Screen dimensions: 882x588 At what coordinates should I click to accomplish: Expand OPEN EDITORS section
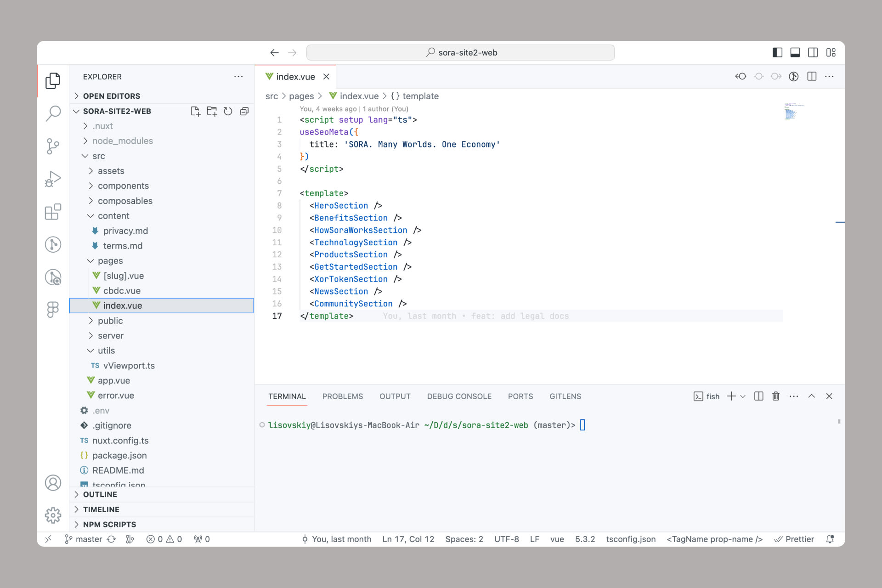pos(161,96)
